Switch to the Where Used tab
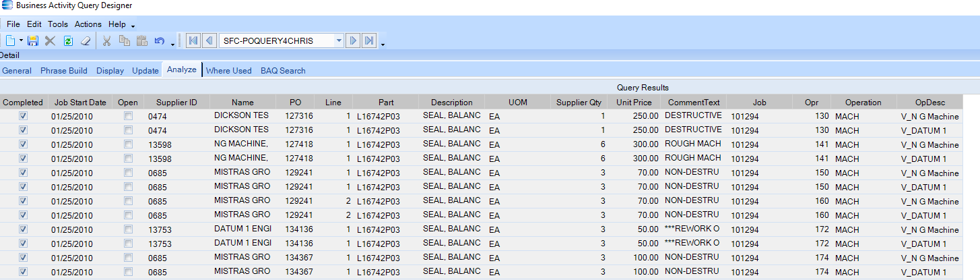The image size is (980, 280). tap(229, 70)
